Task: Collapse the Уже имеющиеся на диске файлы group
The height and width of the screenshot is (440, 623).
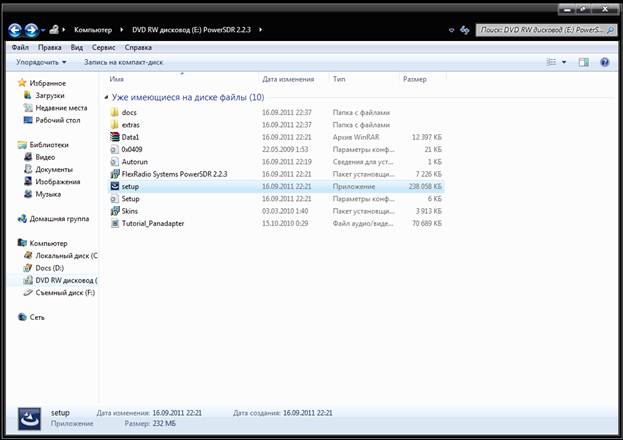Action: (106, 97)
